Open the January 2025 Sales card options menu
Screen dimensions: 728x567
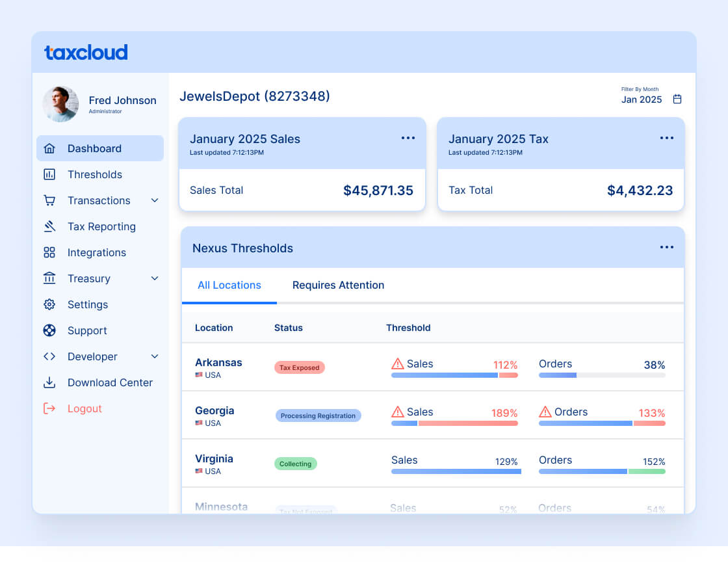click(408, 138)
